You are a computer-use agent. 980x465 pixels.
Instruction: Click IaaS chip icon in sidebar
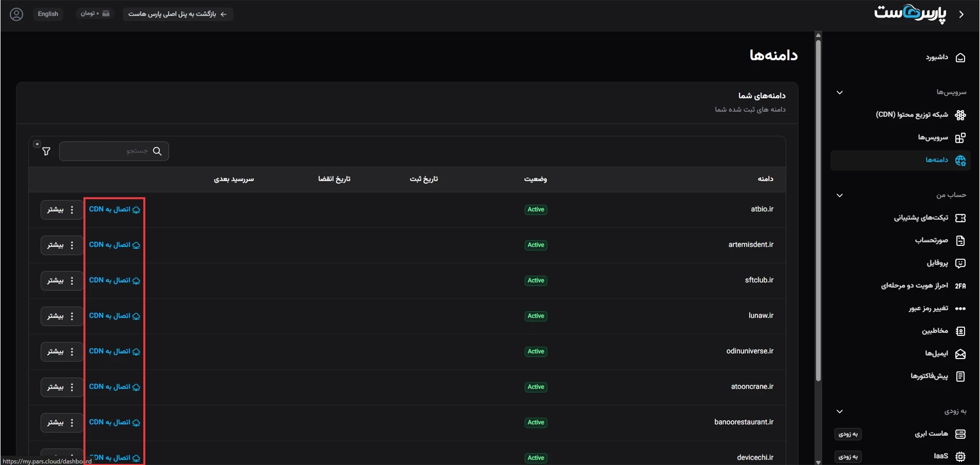point(961,456)
